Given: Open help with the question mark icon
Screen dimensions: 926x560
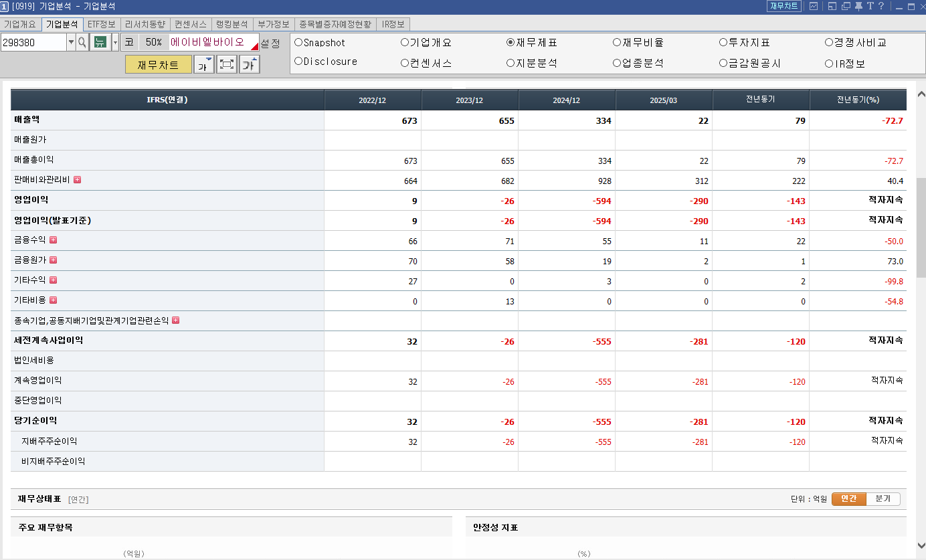Looking at the screenshot, I should point(882,6).
